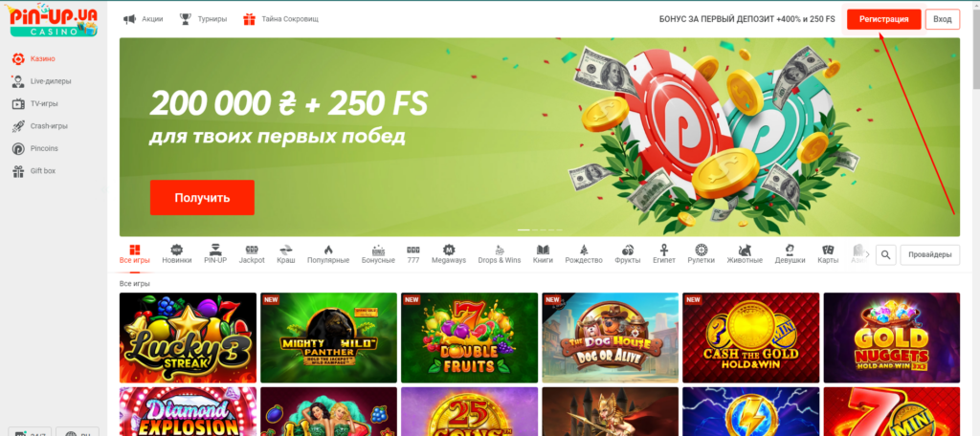The image size is (980, 436).
Task: Select the Jackpot category icon
Action: [252, 249]
